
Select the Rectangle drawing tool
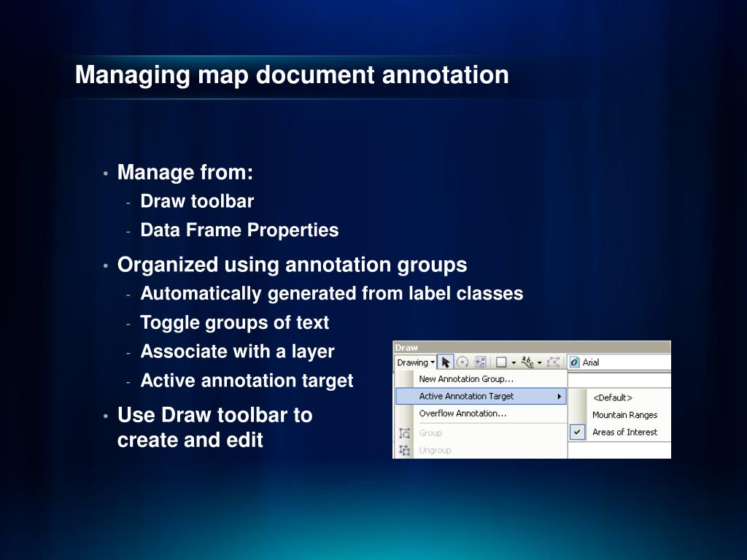point(501,362)
